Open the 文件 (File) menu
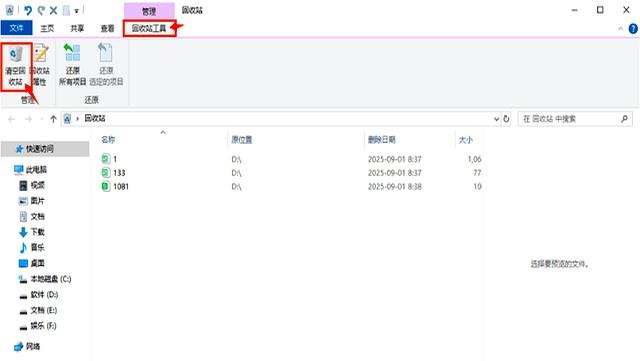 16,28
